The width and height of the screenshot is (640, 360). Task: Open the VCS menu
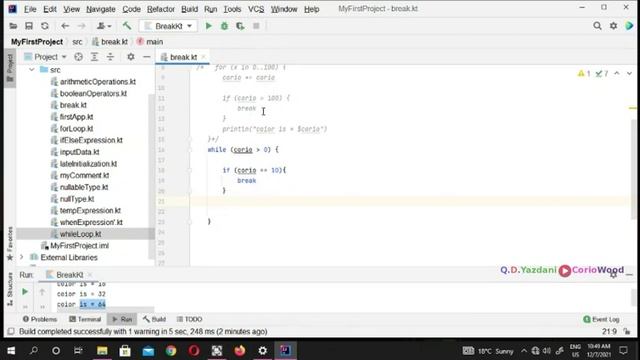pos(256,9)
